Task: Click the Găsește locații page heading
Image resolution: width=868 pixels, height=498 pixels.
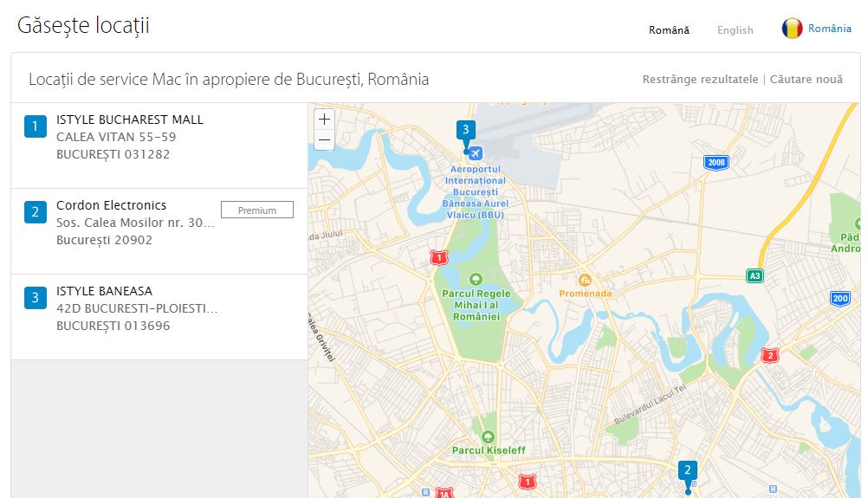Action: pyautogui.click(x=83, y=25)
